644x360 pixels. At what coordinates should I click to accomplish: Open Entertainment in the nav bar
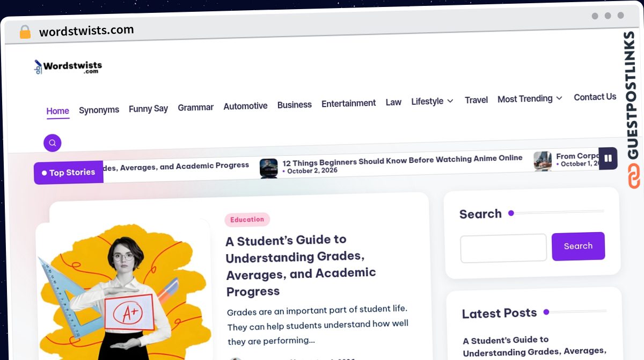[348, 103]
